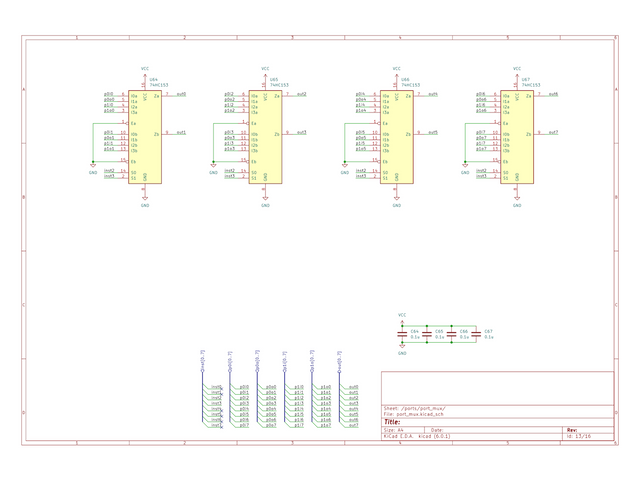Screen dimensions: 640x480
Task: Click the out3 label beside U65
Action: [301, 132]
